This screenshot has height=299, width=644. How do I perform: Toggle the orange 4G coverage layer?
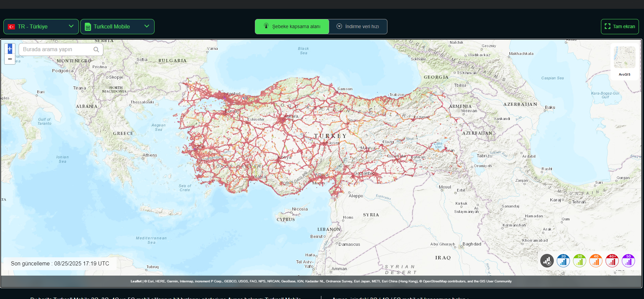[596, 261]
